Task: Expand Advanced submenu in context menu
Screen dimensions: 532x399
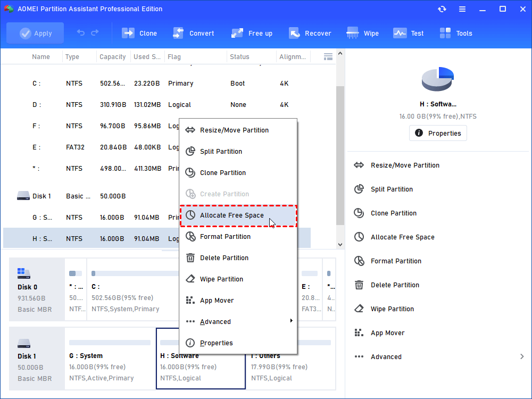Action: click(238, 322)
